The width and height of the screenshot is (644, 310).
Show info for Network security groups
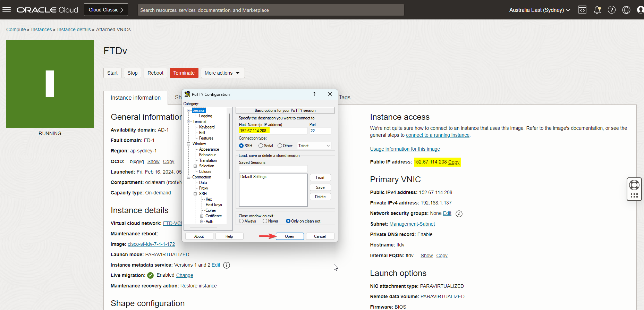[459, 214]
